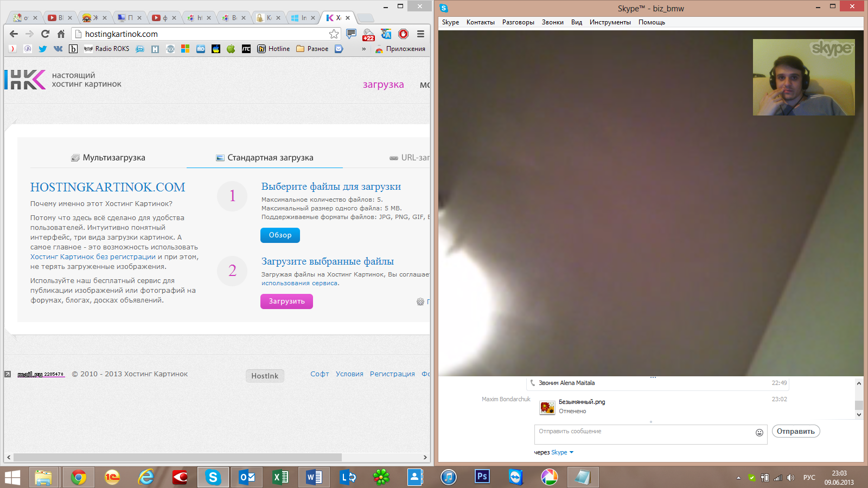The width and height of the screenshot is (868, 488).
Task: Open the Софт footer link
Action: click(320, 374)
